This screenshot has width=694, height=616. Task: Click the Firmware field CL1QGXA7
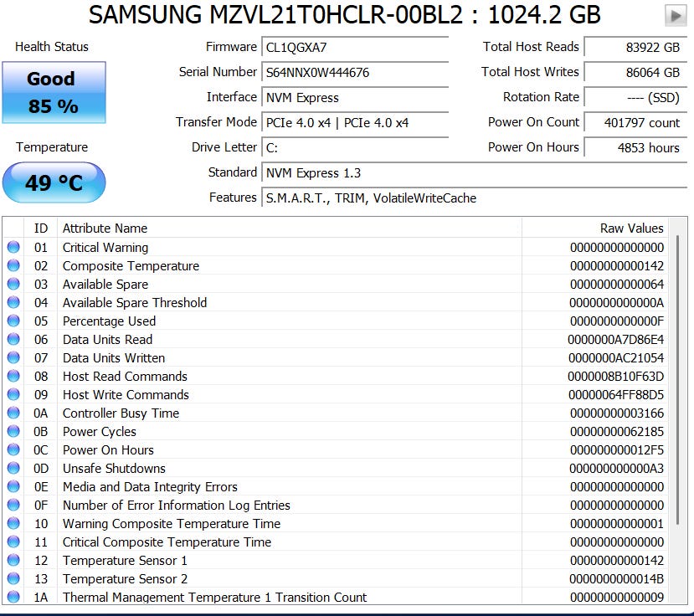tap(355, 48)
